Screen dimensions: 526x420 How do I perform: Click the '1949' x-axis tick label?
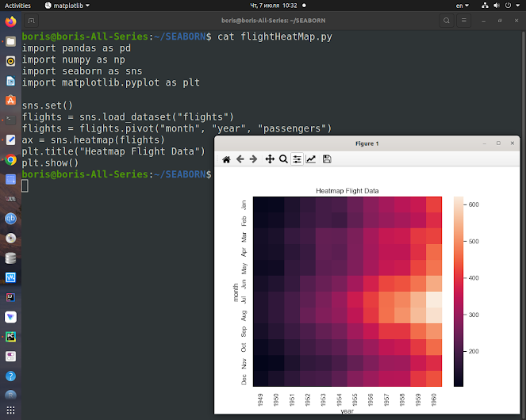point(261,400)
